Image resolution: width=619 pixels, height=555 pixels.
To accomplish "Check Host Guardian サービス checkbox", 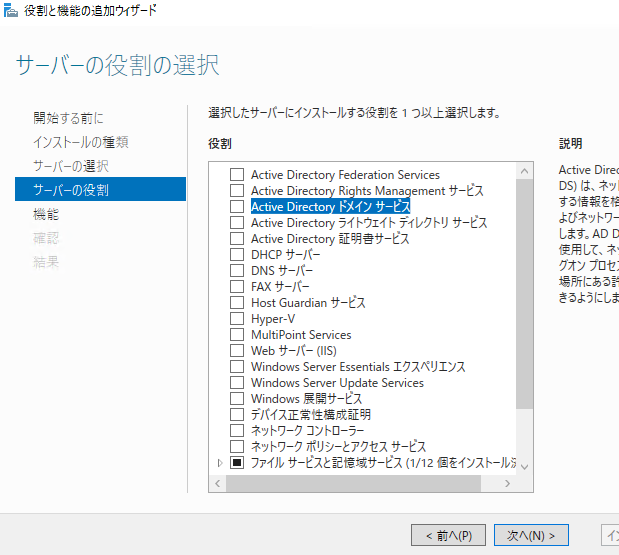I will pyautogui.click(x=237, y=303).
